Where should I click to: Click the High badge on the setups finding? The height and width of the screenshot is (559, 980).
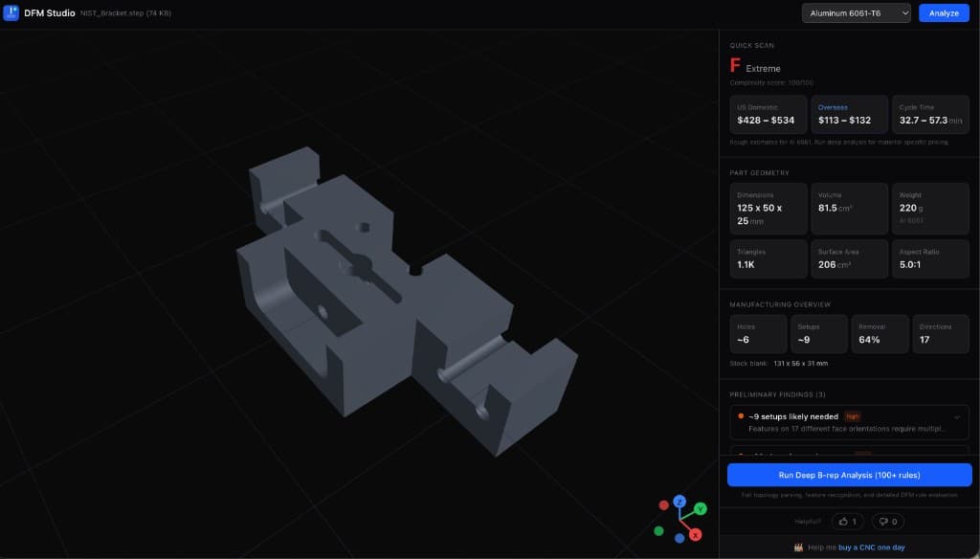coord(852,415)
